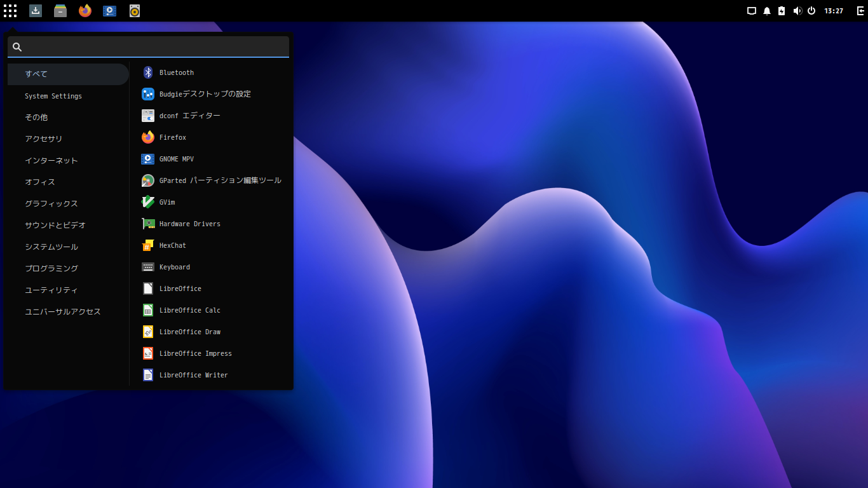Click the clock showing 13:27
Image resolution: width=868 pixels, height=488 pixels.
click(x=833, y=11)
